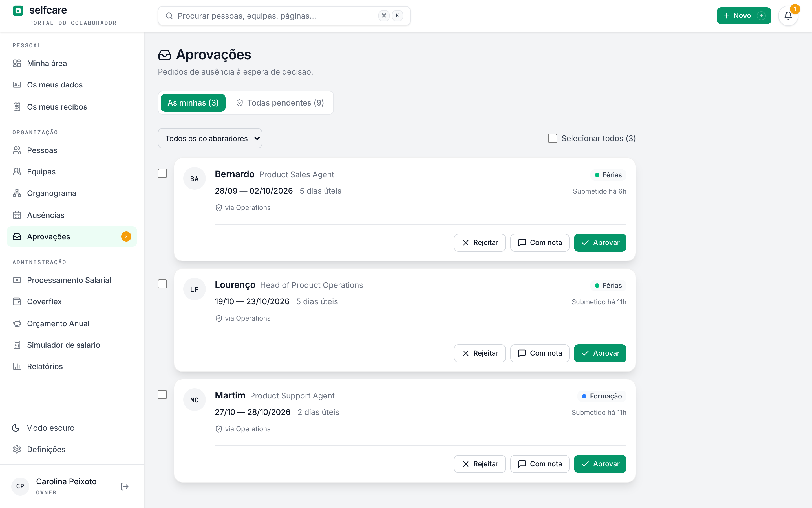Go to Coverflex
The width and height of the screenshot is (812, 508).
click(x=72, y=301)
